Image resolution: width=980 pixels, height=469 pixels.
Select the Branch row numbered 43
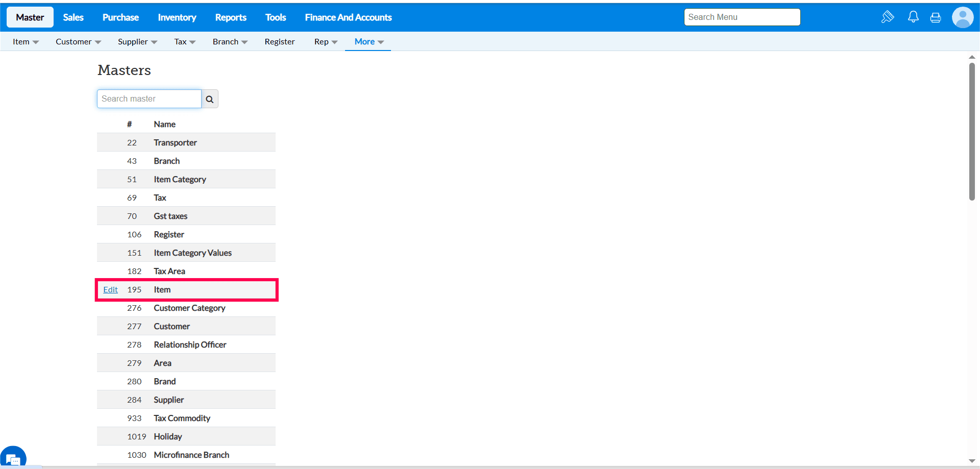pos(186,161)
